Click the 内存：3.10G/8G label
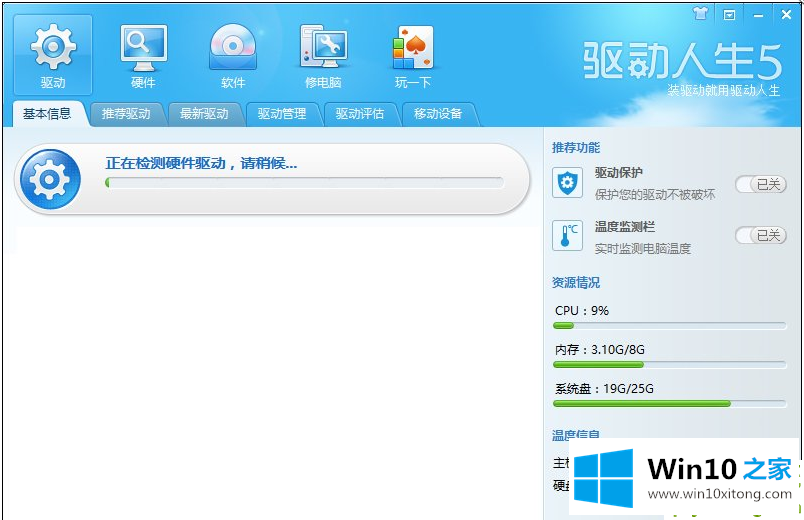The height and width of the screenshot is (520, 804). tap(600, 350)
